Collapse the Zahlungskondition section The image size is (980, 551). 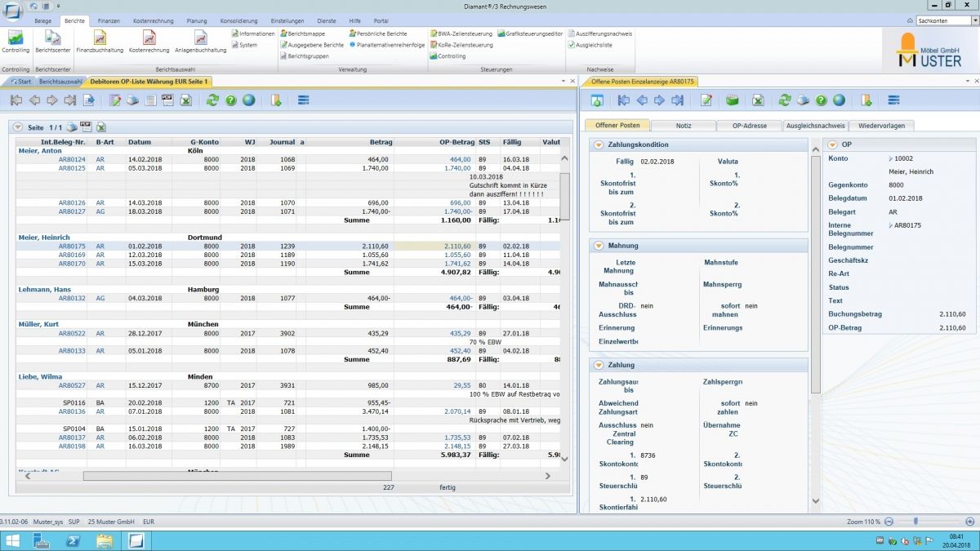599,144
